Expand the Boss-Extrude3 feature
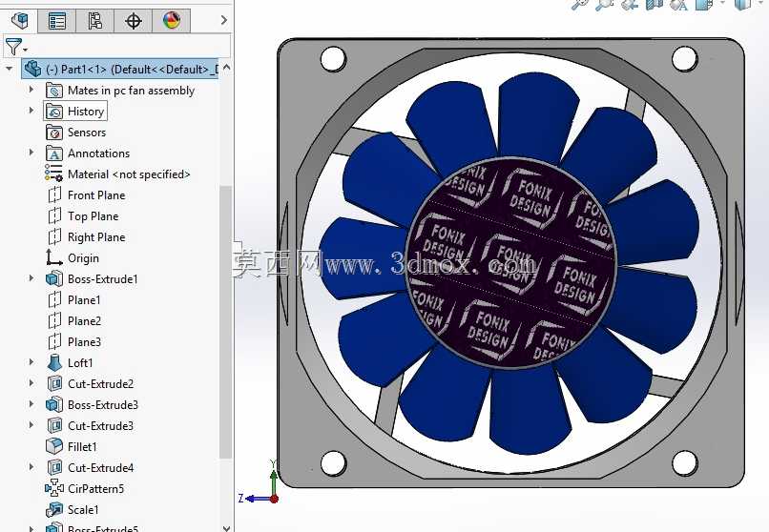 (31, 403)
